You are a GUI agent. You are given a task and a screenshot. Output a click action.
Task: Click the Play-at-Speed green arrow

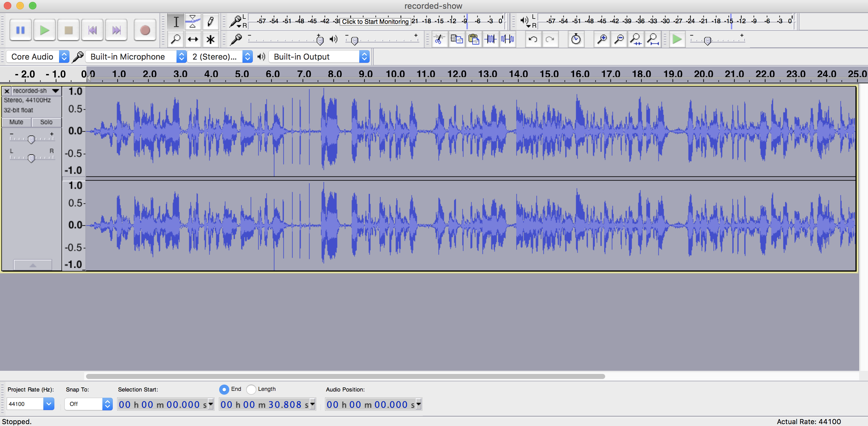(677, 40)
